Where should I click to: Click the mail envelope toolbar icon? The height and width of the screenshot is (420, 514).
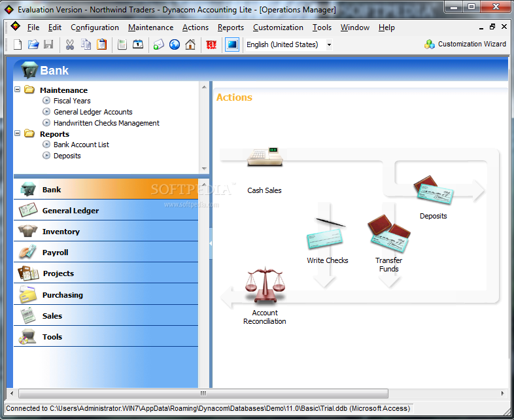159,44
